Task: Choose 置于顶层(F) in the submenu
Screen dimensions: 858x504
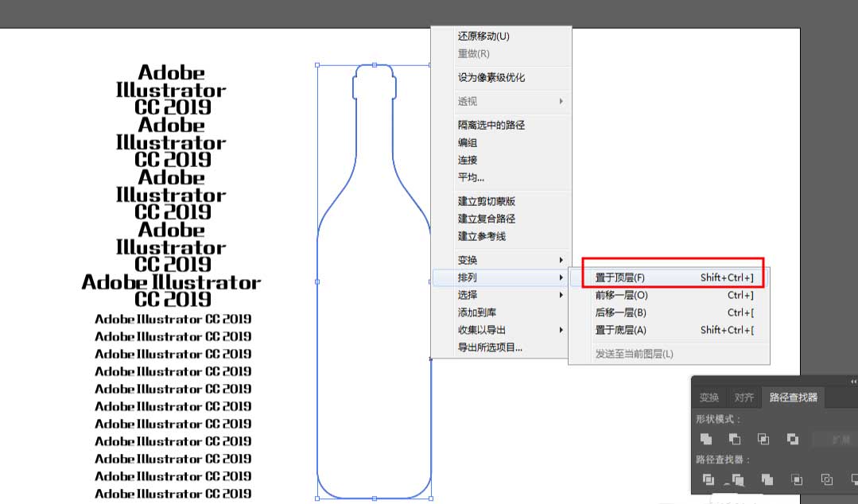Action: click(670, 277)
